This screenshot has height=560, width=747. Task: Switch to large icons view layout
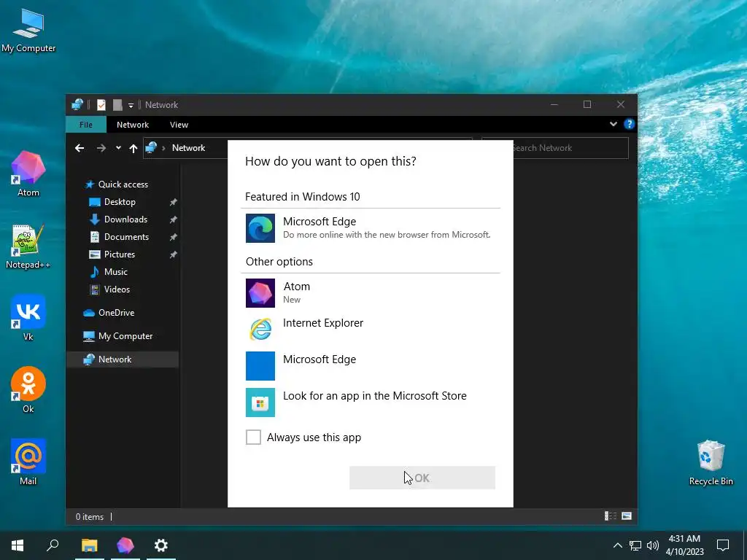click(627, 516)
